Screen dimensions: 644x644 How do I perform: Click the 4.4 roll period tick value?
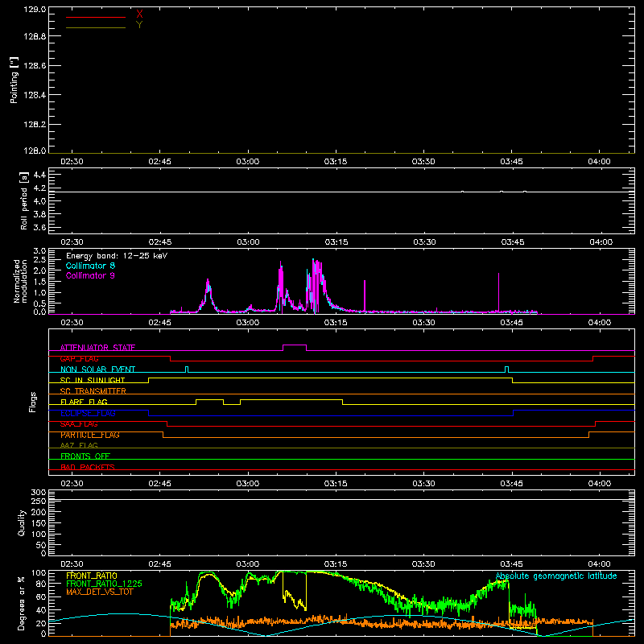click(x=39, y=175)
